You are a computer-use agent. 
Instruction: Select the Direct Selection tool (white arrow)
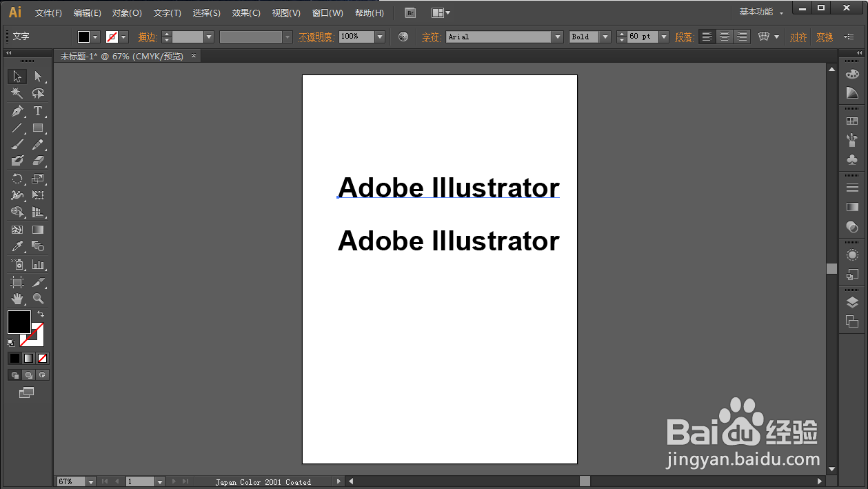(x=38, y=76)
